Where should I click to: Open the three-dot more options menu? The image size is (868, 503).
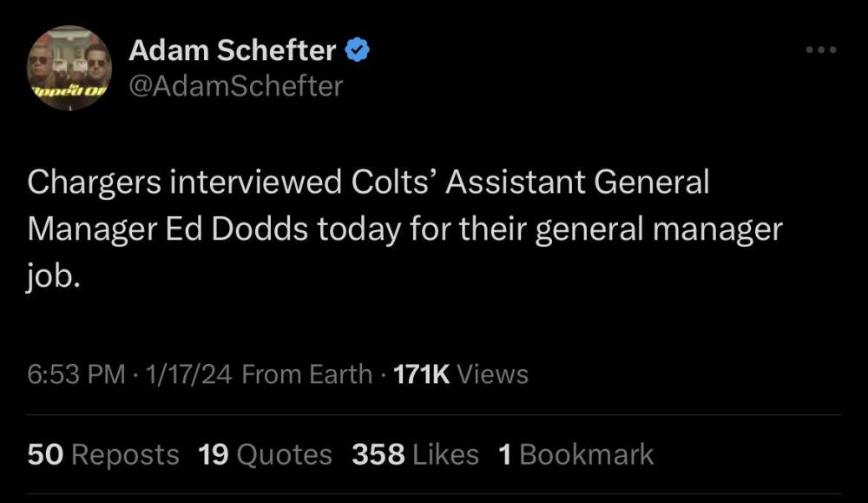click(819, 50)
